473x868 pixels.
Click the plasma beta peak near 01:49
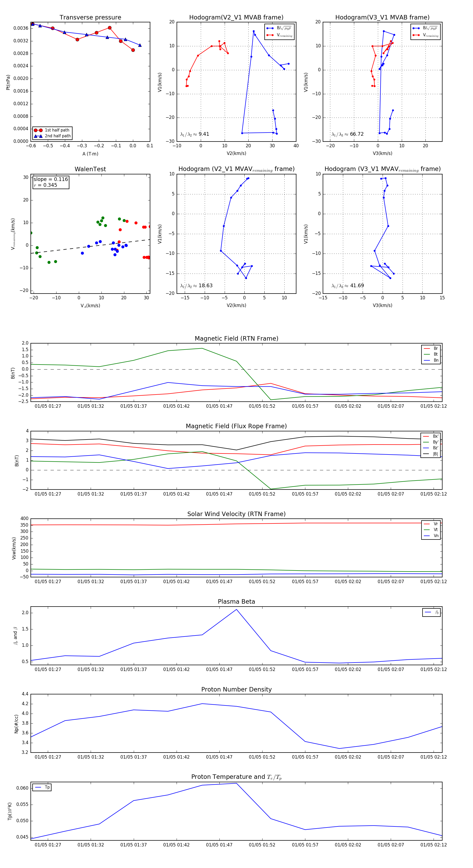tap(236, 609)
